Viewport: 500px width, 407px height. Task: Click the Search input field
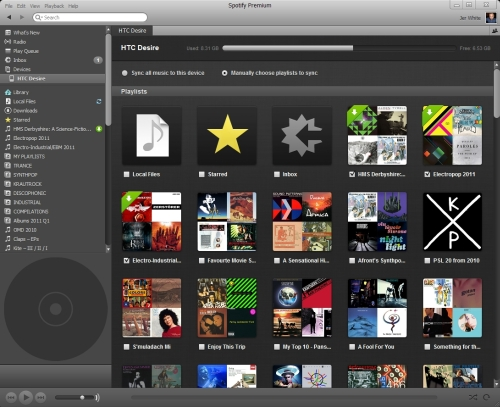(x=90, y=17)
